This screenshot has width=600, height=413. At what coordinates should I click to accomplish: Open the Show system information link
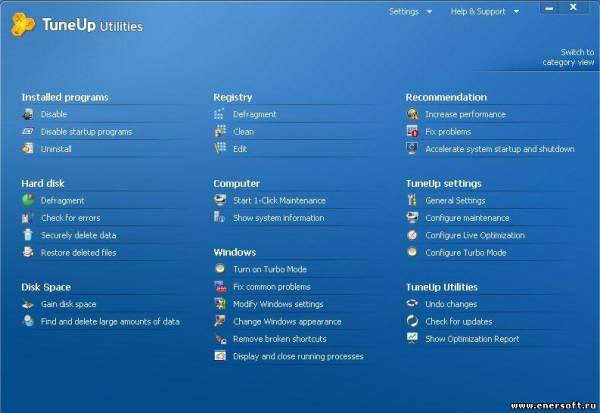point(279,218)
